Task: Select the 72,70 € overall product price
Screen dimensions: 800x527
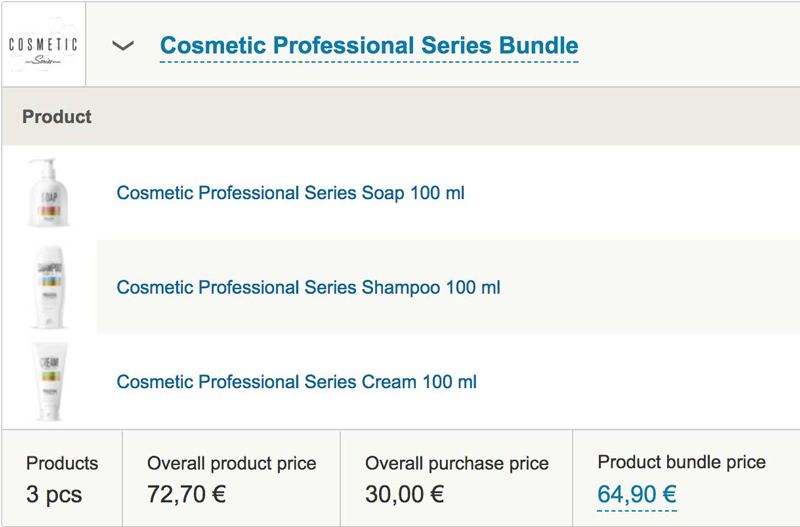Action: [187, 494]
